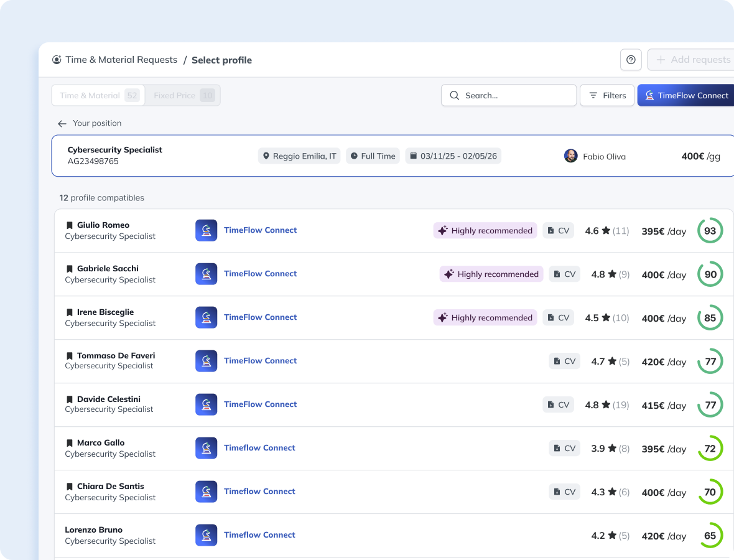Click Highly recommended badge for Gabriele Sacchi

491,274
